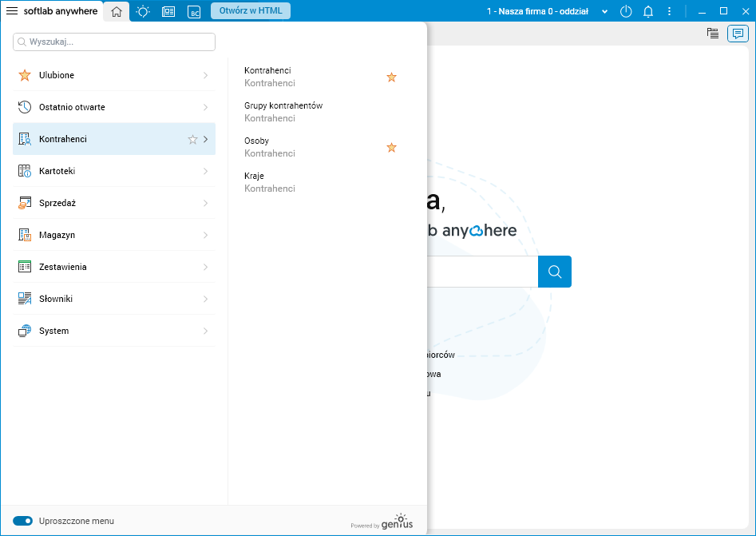
Task: Click the Magazyn module icon
Action: [25, 235]
